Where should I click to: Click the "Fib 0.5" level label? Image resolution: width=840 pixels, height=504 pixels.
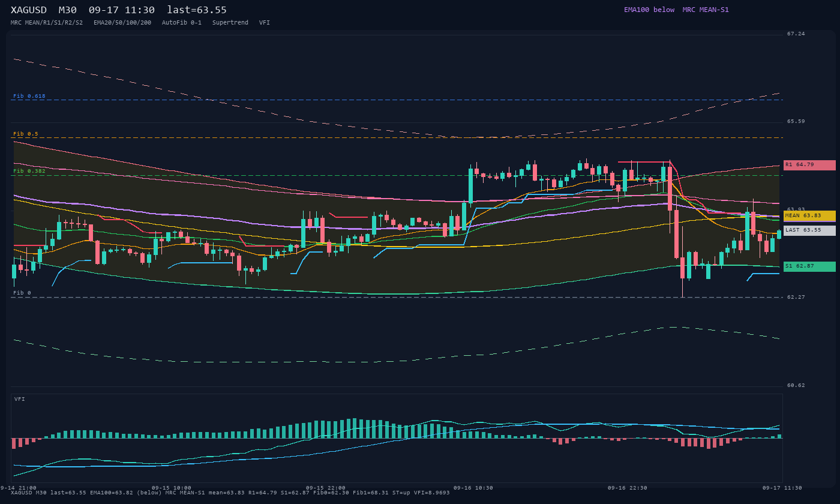pos(26,134)
